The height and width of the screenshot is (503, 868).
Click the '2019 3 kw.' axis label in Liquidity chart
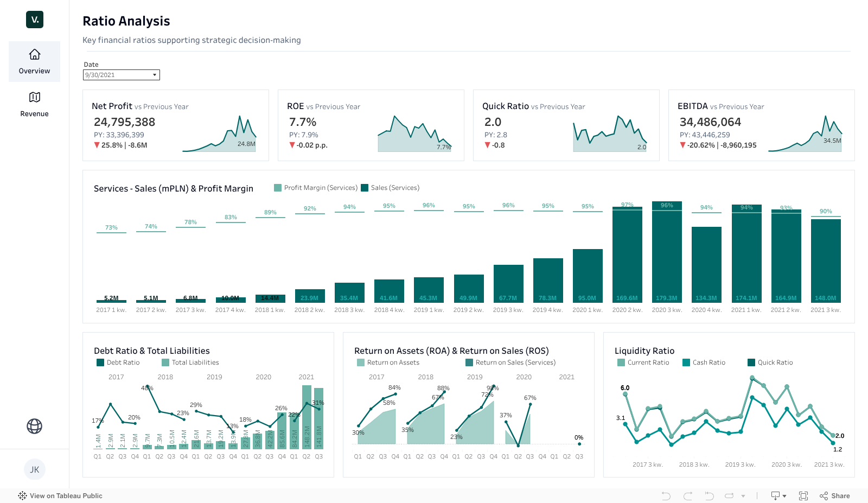click(x=740, y=464)
